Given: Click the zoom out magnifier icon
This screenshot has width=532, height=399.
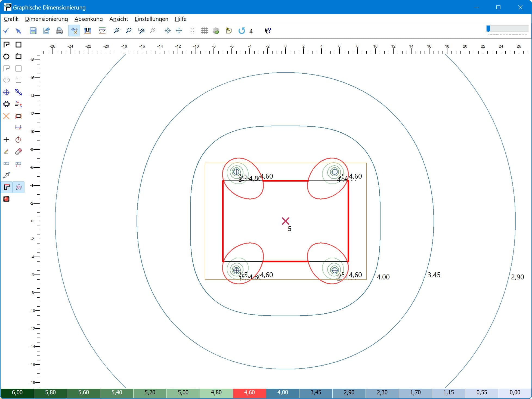Looking at the screenshot, I should coord(129,31).
